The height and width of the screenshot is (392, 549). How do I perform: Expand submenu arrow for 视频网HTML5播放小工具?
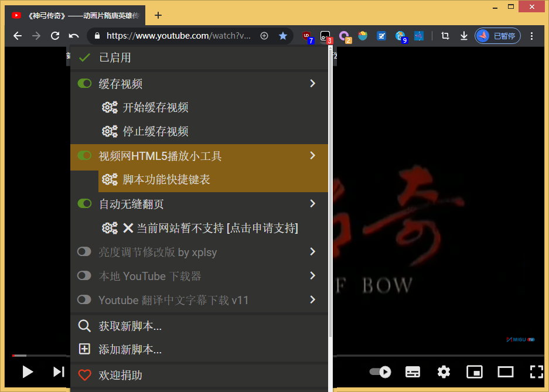click(x=312, y=156)
